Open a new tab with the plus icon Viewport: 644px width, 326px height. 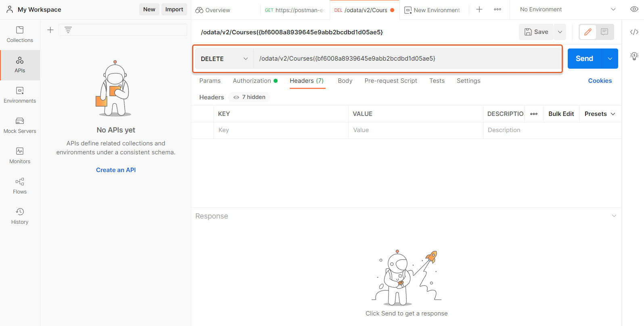coord(479,9)
